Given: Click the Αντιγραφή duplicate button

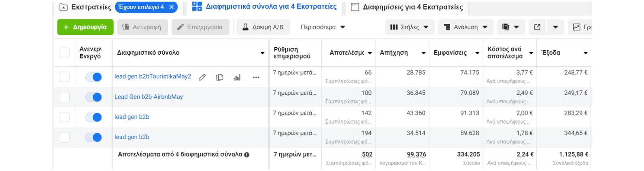Looking at the screenshot, I should pyautogui.click(x=142, y=27).
